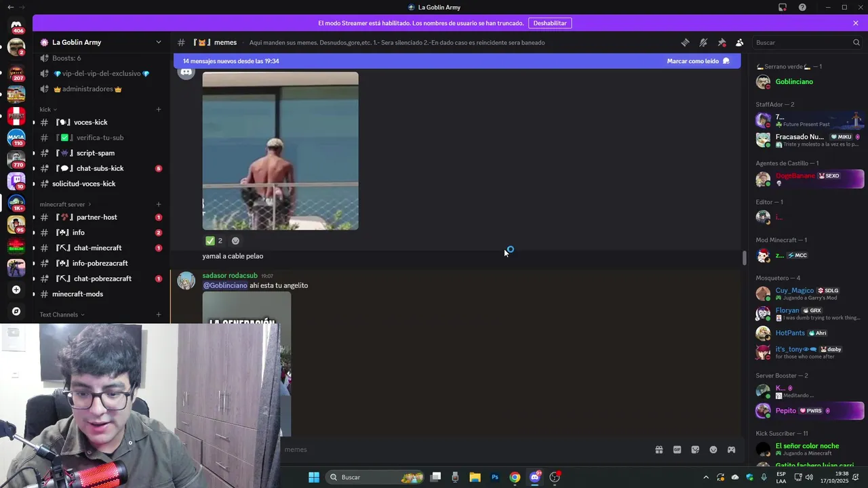
Task: Create a channel in kick category
Action: (x=159, y=109)
